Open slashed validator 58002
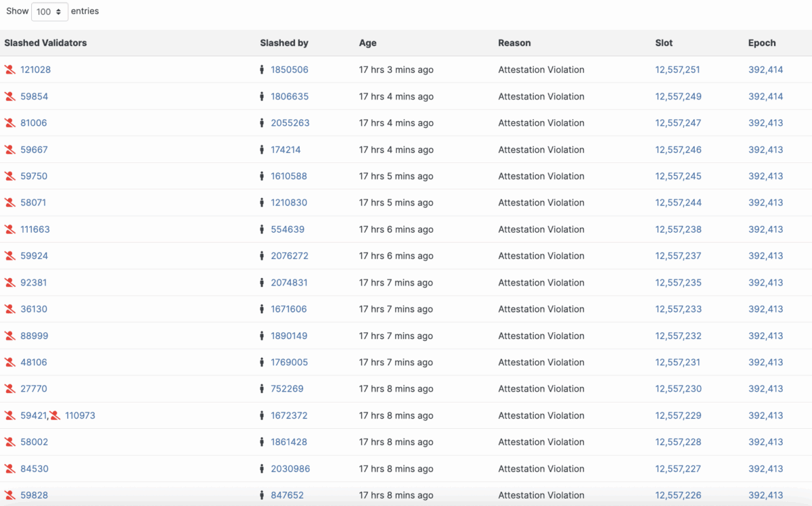This screenshot has width=812, height=506. click(34, 442)
